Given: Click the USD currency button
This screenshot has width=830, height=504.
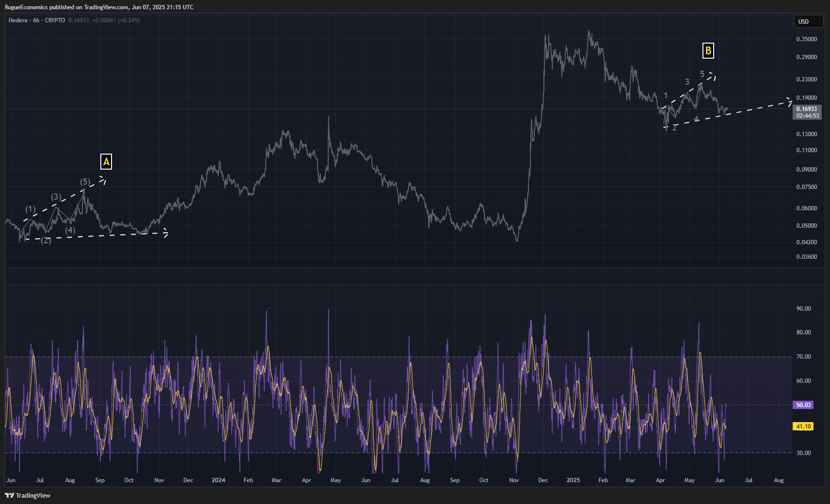Looking at the screenshot, I should [808, 21].
